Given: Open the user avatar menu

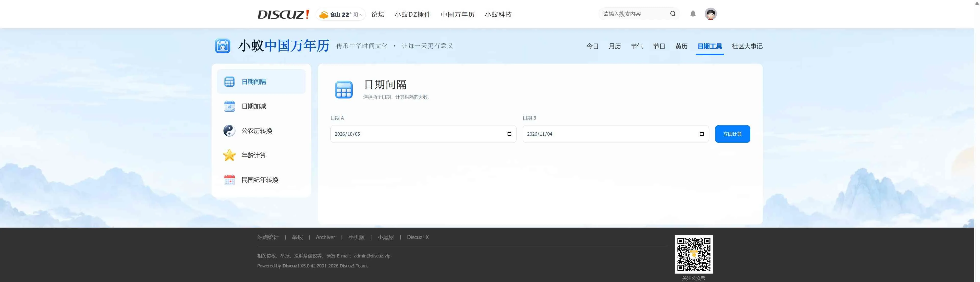Looking at the screenshot, I should point(710,14).
